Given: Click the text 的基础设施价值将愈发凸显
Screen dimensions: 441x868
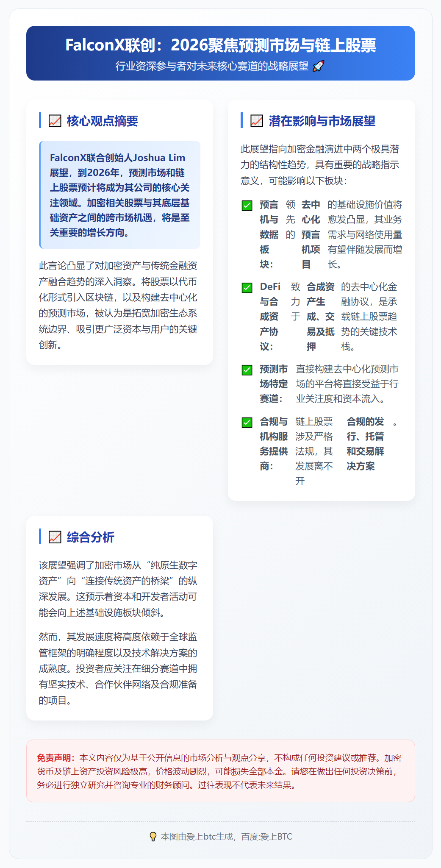Looking at the screenshot, I should [365, 212].
